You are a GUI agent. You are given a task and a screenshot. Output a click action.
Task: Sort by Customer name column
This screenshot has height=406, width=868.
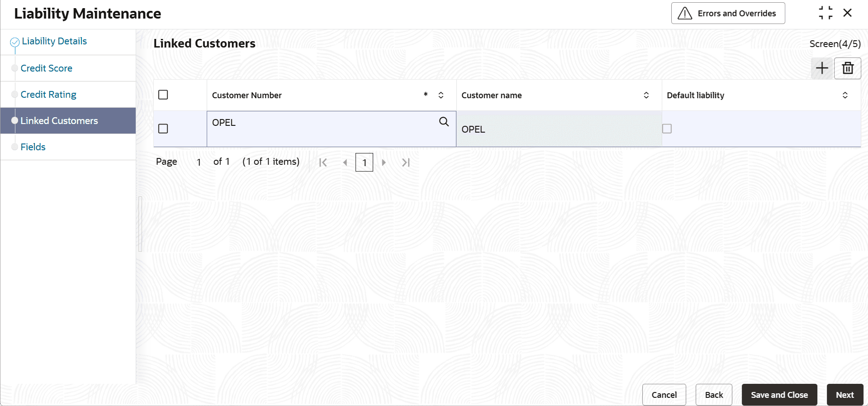[646, 95]
